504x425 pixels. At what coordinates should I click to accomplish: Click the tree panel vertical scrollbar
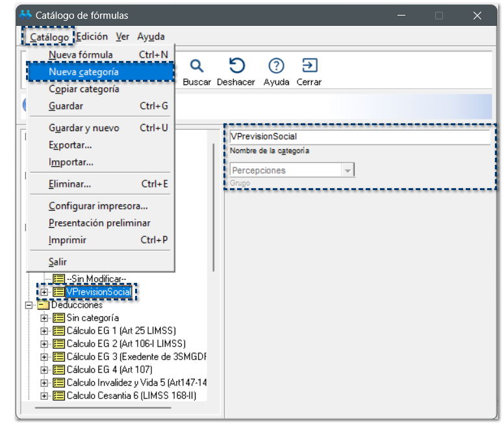point(214,208)
